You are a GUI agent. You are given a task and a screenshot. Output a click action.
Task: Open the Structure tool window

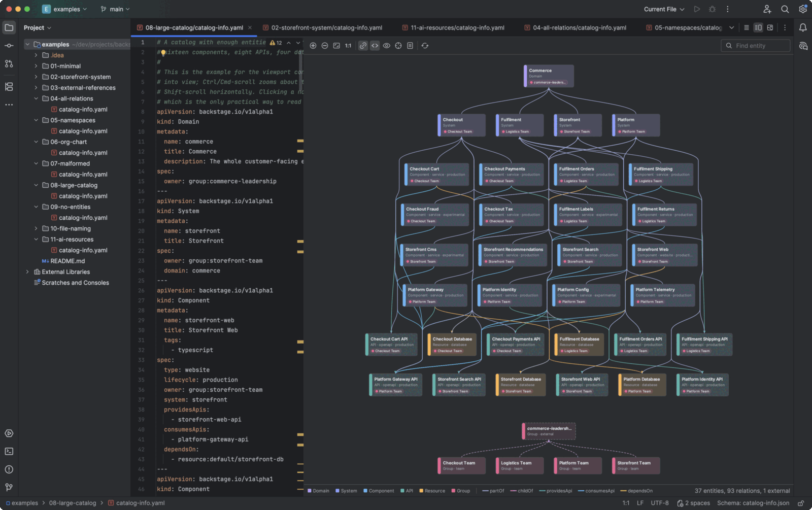pos(9,87)
